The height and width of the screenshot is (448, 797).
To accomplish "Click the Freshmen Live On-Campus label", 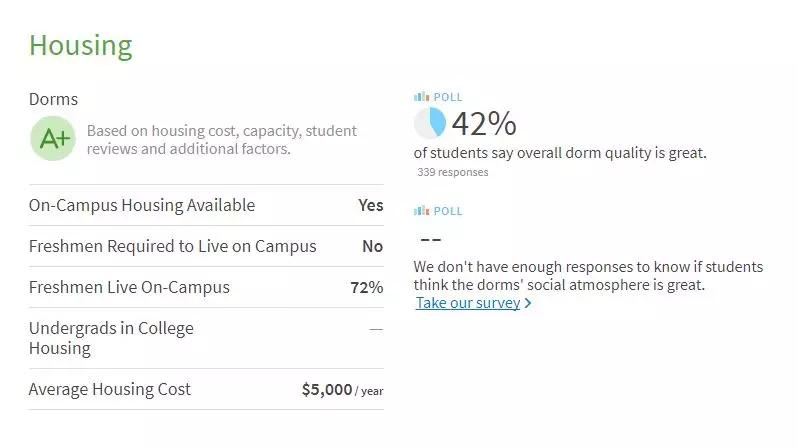I will [x=129, y=287].
